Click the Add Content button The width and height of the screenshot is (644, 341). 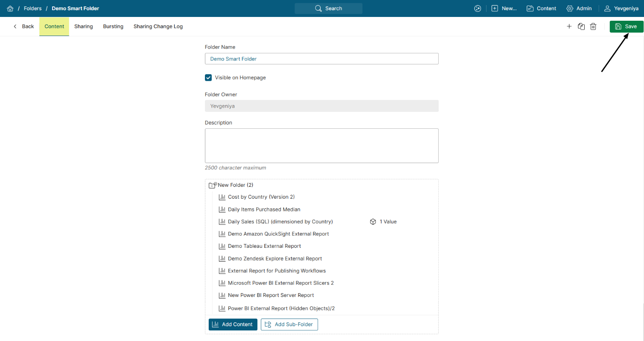pos(233,324)
